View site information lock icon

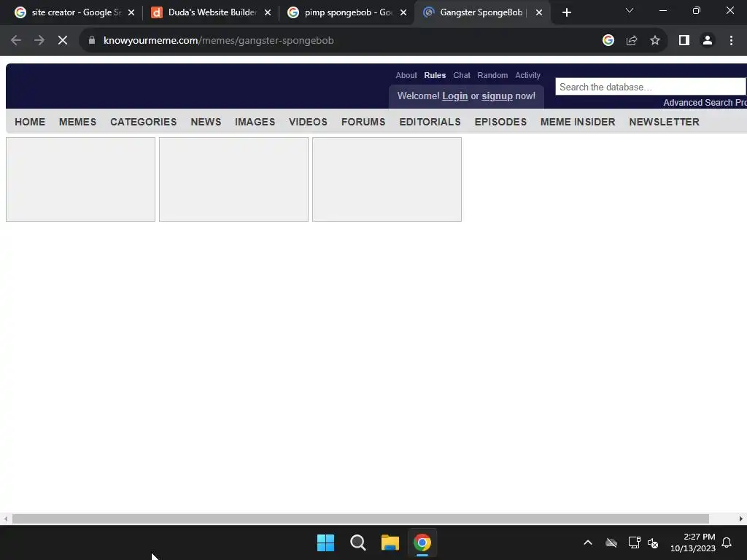[x=92, y=41]
